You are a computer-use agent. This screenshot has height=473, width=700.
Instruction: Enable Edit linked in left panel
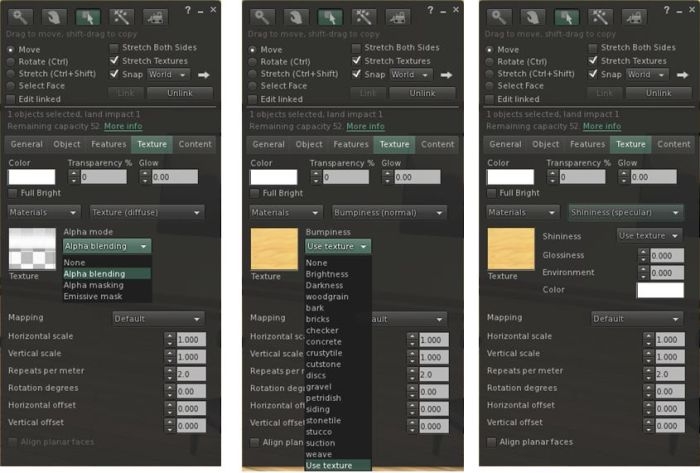11,99
